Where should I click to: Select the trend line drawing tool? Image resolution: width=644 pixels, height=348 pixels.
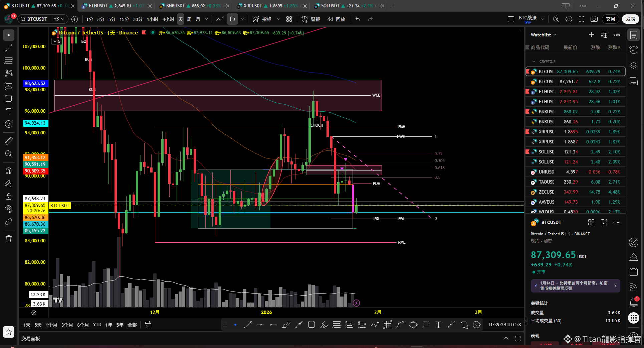[9, 48]
